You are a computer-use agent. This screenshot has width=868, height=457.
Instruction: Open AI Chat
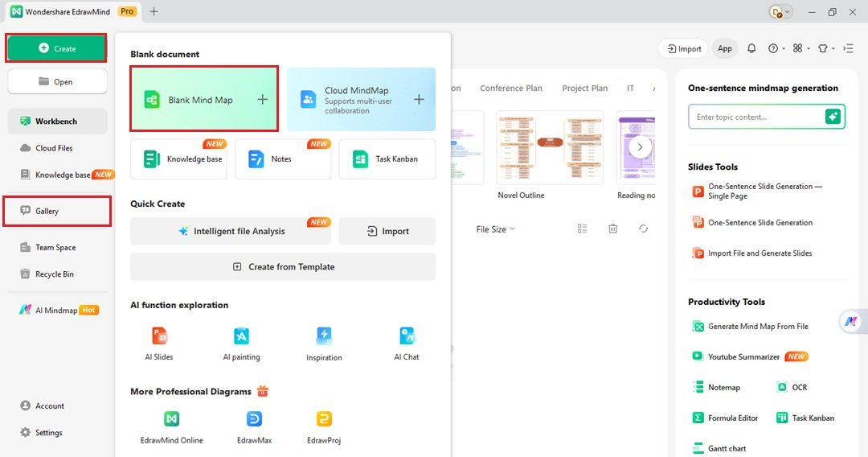click(407, 344)
